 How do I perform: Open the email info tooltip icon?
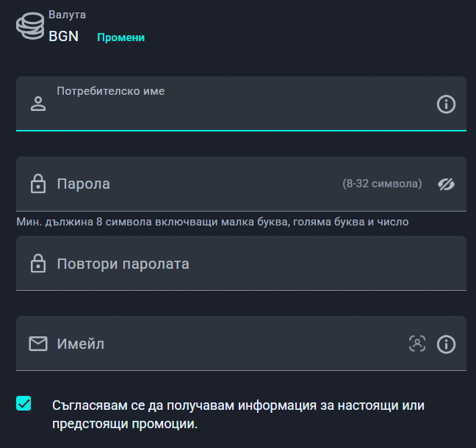[446, 343]
